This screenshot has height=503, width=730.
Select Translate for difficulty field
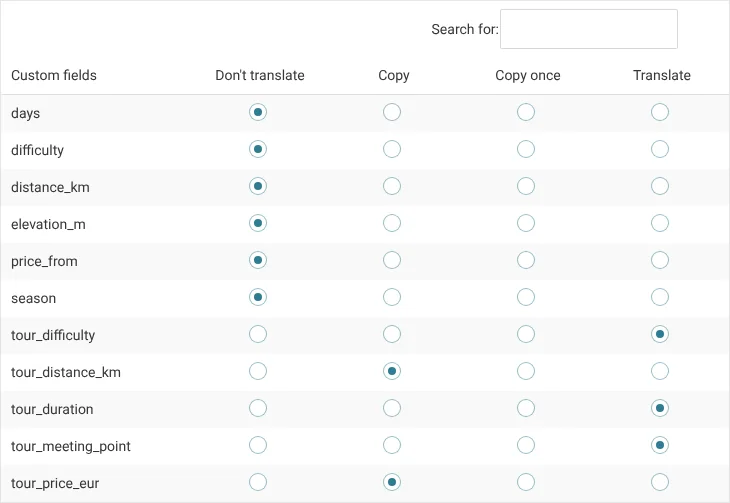coord(660,149)
